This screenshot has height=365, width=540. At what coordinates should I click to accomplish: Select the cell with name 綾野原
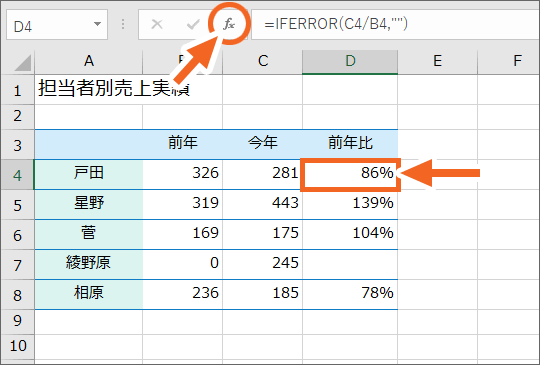(89, 265)
